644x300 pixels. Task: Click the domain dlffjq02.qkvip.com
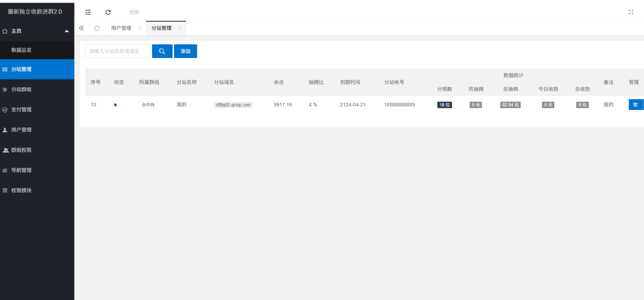click(x=233, y=105)
